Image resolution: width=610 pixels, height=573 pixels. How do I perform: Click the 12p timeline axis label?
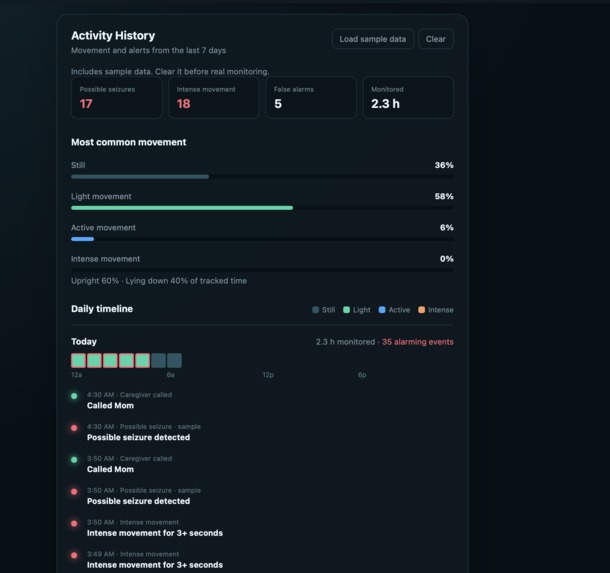(x=268, y=375)
